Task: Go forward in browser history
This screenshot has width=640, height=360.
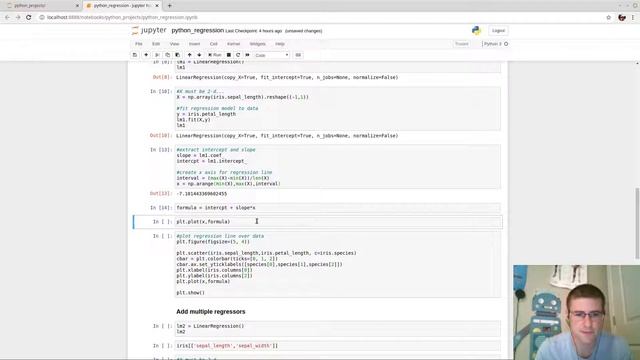Action: click(x=18, y=17)
